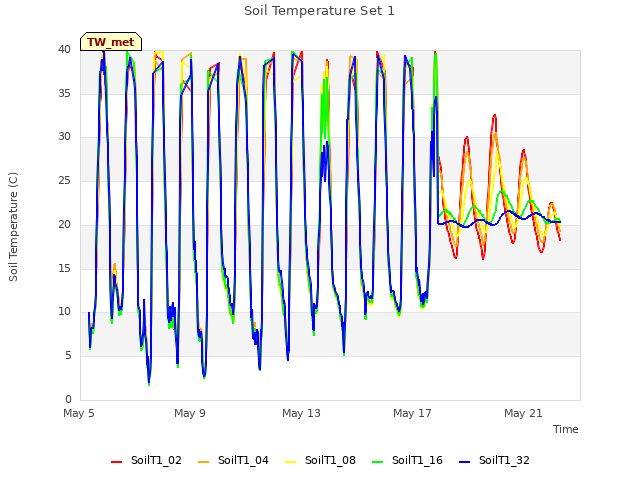Click the May 9 x-axis label
The height and width of the screenshot is (480, 640).
pos(190,413)
